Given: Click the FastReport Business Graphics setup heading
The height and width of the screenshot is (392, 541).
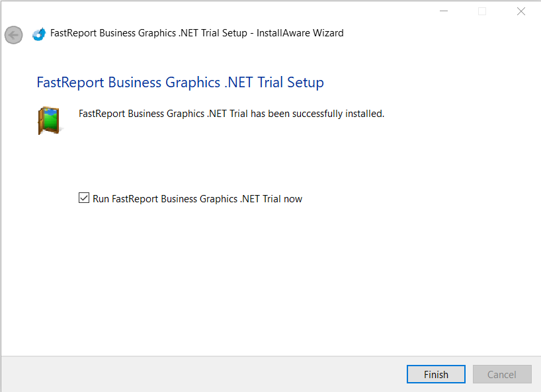Looking at the screenshot, I should (180, 82).
